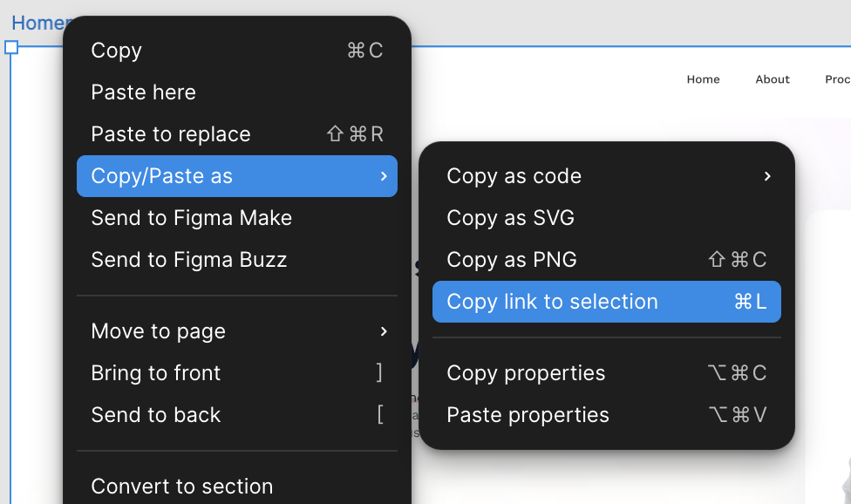Click the Home link in design navbar

click(x=703, y=79)
